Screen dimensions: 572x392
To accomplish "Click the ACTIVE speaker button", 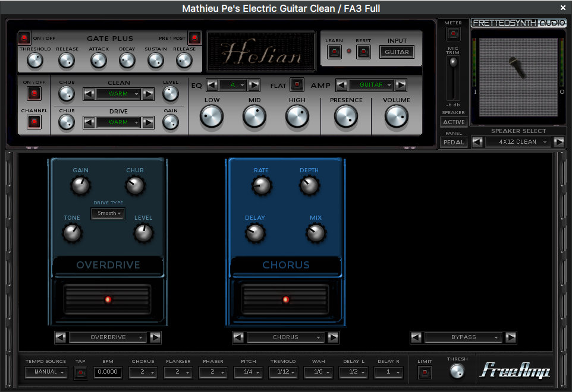I will 454,122.
